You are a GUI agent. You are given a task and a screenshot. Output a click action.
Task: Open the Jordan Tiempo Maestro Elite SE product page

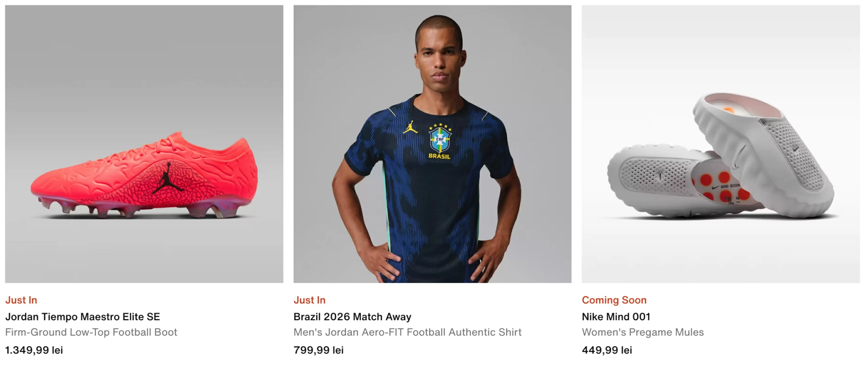click(83, 317)
